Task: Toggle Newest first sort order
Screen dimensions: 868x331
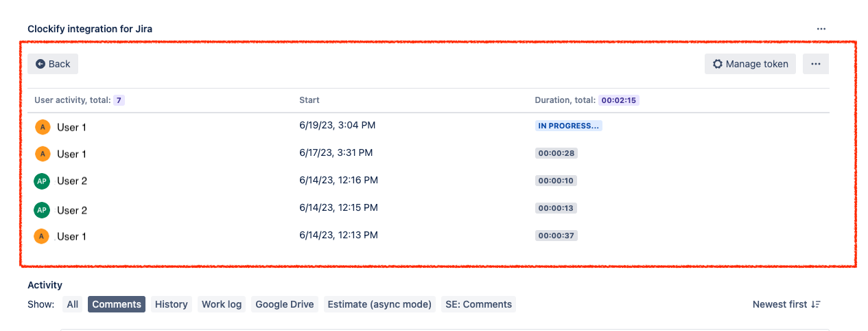Action: [786, 304]
